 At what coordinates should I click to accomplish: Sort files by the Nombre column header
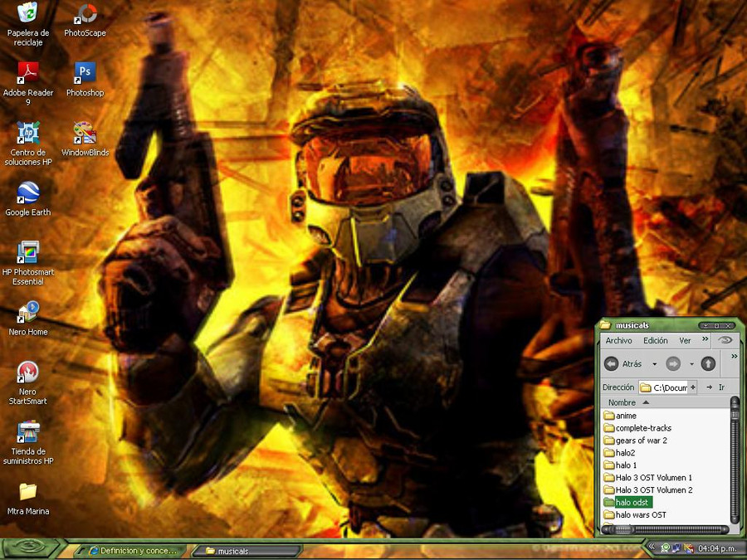tap(665, 402)
